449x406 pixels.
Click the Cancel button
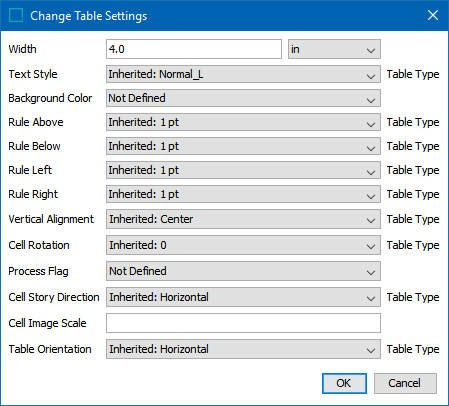[x=405, y=383]
